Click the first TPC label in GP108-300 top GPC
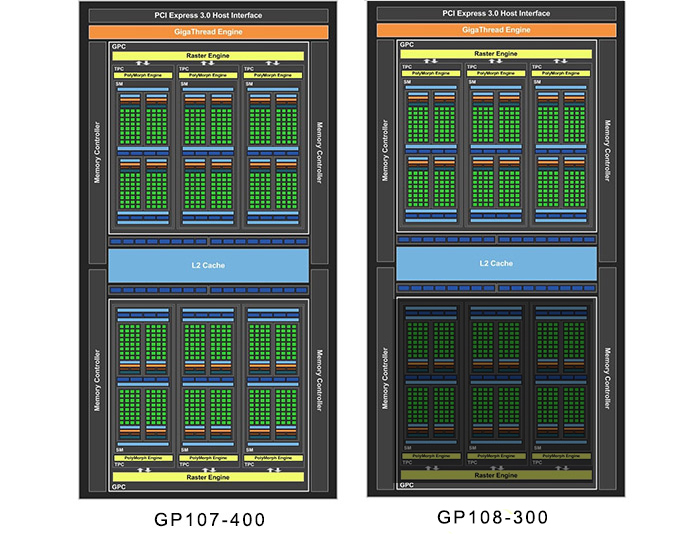The width and height of the screenshot is (700, 540). [407, 67]
